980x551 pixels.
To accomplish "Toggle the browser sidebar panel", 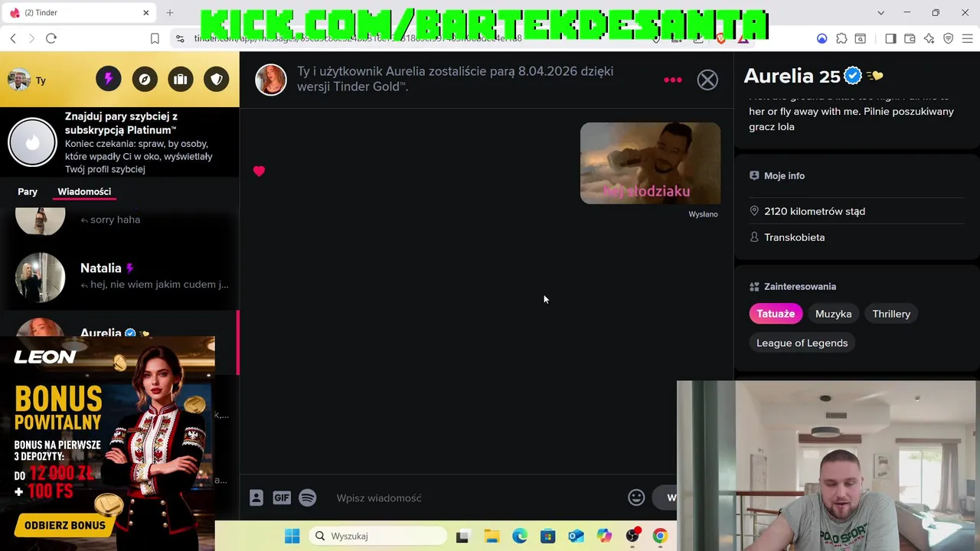I will 890,38.
